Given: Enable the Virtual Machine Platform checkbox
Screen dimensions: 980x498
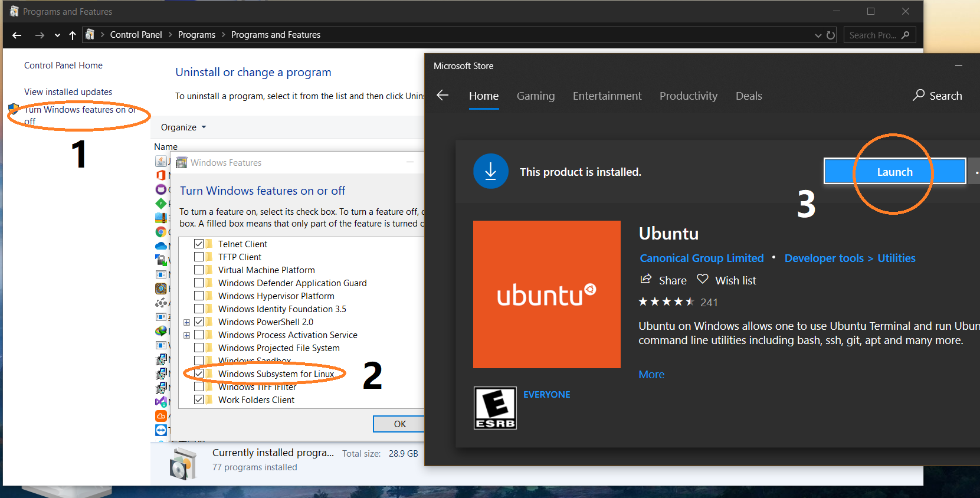Looking at the screenshot, I should tap(199, 270).
